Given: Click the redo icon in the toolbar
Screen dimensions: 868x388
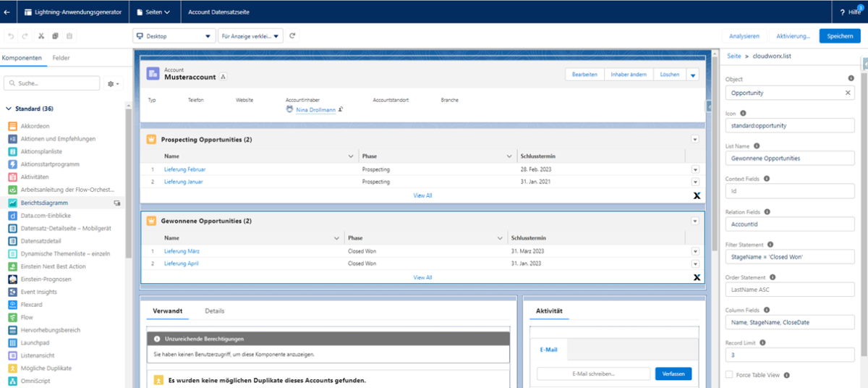Looking at the screenshot, I should point(25,35).
